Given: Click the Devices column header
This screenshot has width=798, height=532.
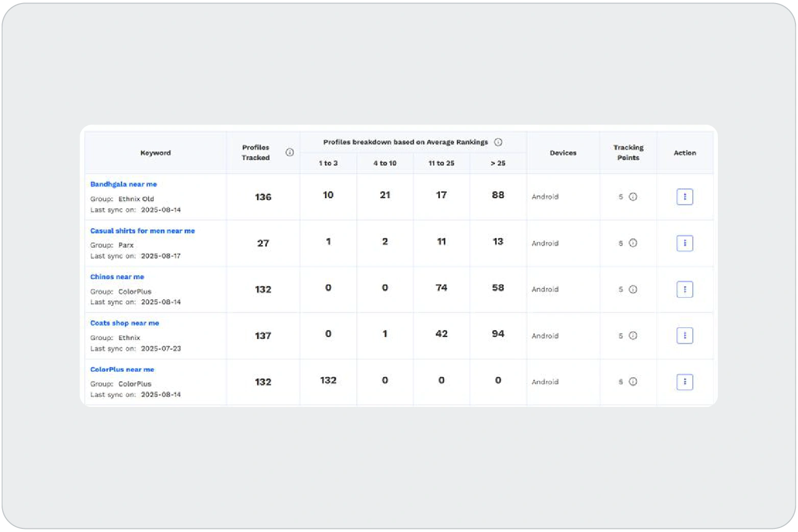Looking at the screenshot, I should pyautogui.click(x=563, y=153).
